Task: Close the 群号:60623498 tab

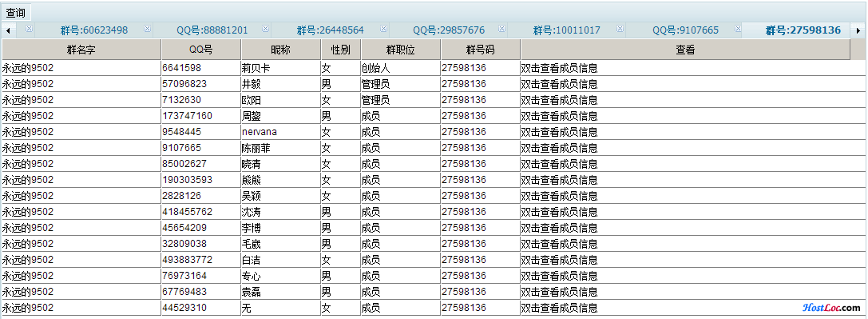Action: coord(147,28)
